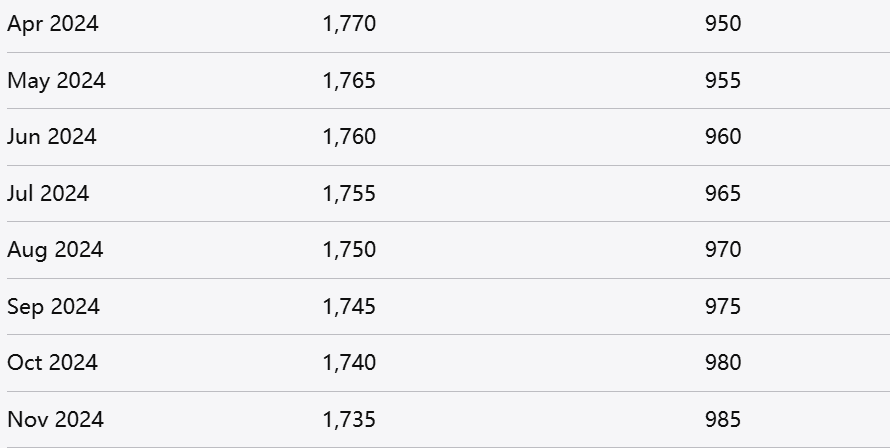Click the 1,760 value cell
The image size is (890, 448).
[x=349, y=136]
